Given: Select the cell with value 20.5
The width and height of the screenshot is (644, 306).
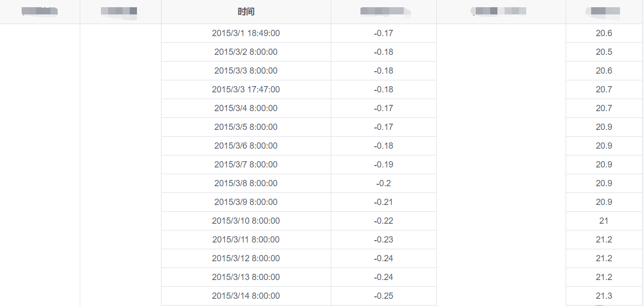Looking at the screenshot, I should click(604, 52).
